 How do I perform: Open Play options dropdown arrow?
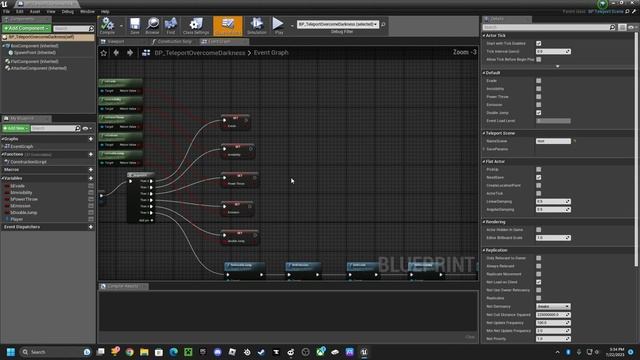click(292, 26)
